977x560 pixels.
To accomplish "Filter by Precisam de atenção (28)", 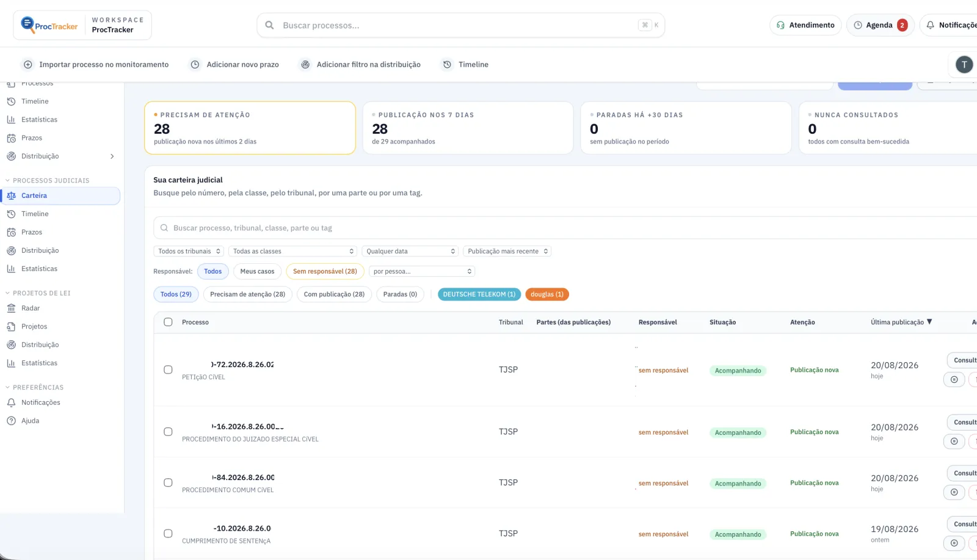I will (x=248, y=294).
